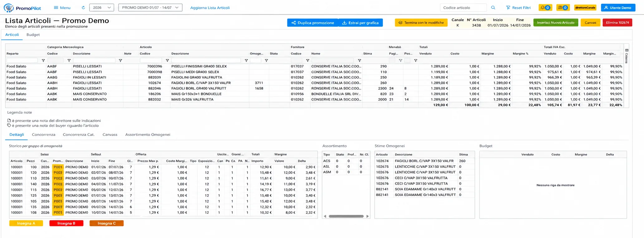Open the Concorrenza tab
644x238 pixels.
pyautogui.click(x=43, y=135)
